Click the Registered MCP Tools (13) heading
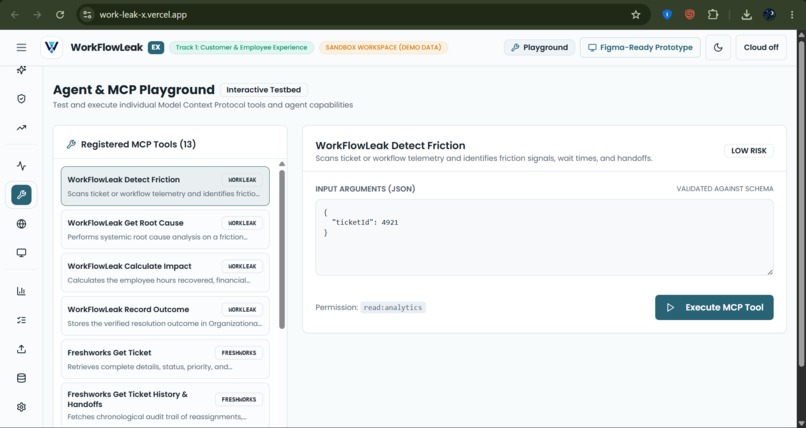This screenshot has height=428, width=806. [138, 144]
